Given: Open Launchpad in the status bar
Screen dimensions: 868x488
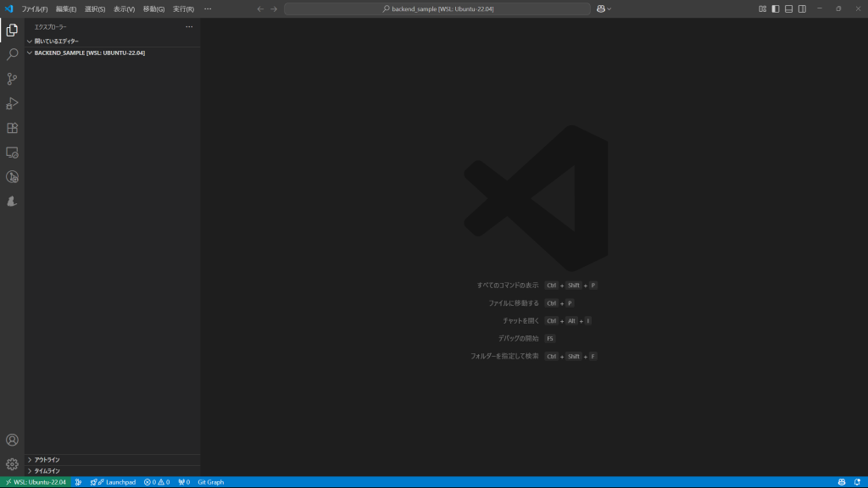Looking at the screenshot, I should coord(113,482).
